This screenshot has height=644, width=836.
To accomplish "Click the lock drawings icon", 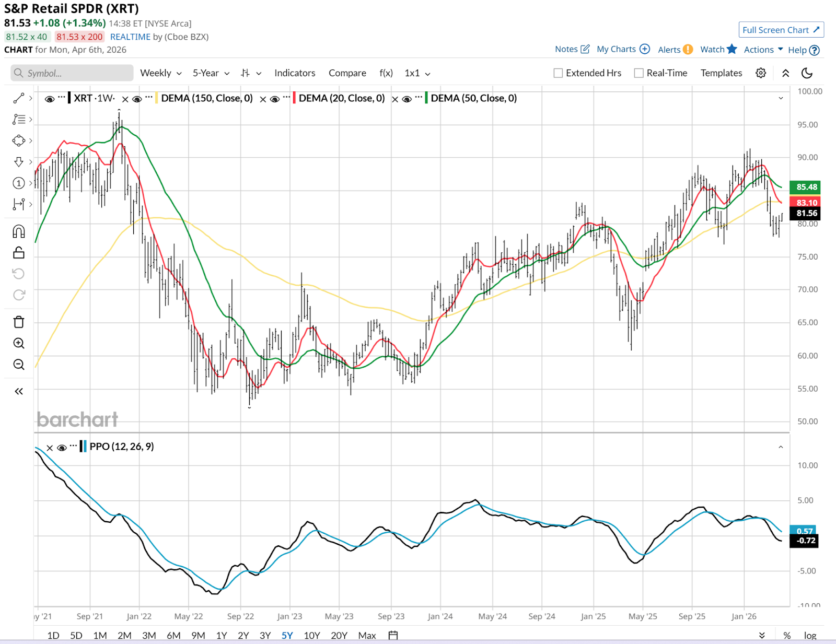I will click(19, 253).
